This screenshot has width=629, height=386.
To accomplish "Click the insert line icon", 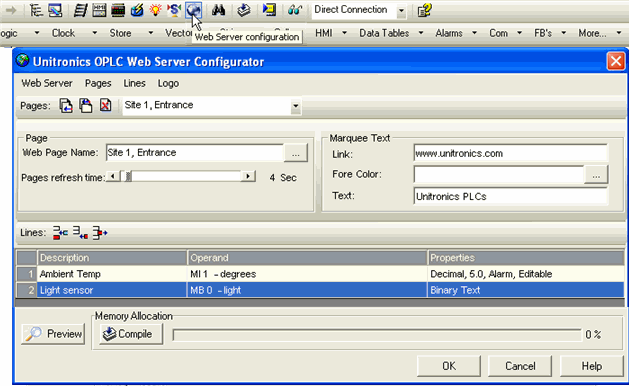I will point(60,232).
